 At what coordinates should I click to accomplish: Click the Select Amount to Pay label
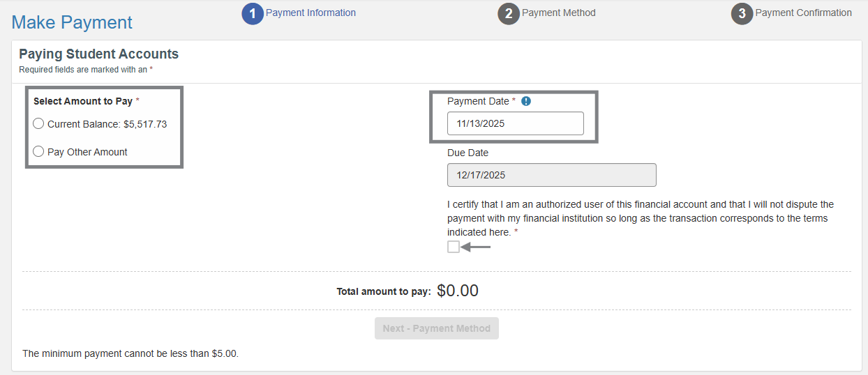[83, 101]
